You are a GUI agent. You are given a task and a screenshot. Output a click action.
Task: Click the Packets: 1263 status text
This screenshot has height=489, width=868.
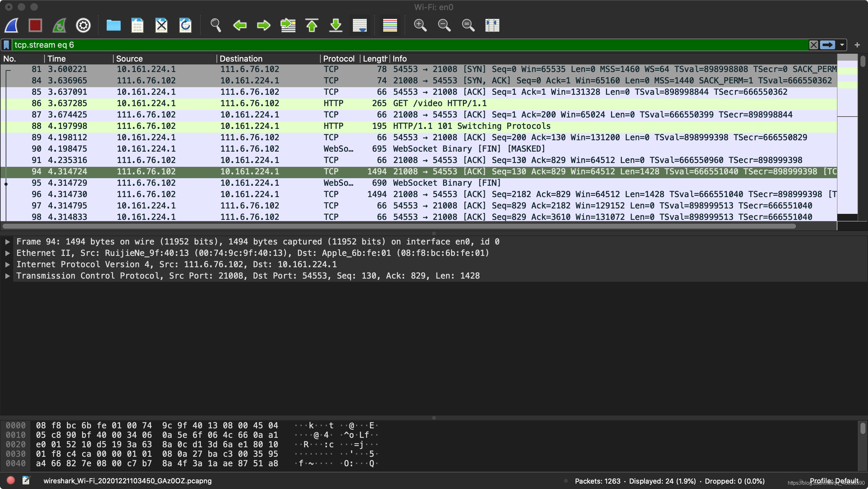tap(597, 481)
